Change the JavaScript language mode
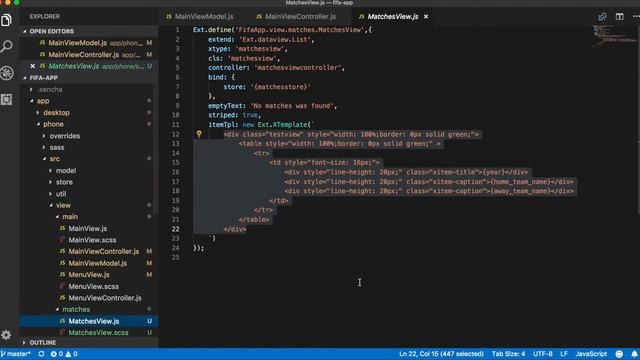 pos(591,354)
